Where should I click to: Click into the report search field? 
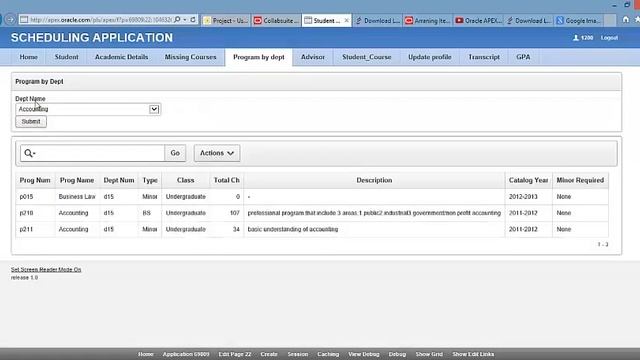[100, 153]
